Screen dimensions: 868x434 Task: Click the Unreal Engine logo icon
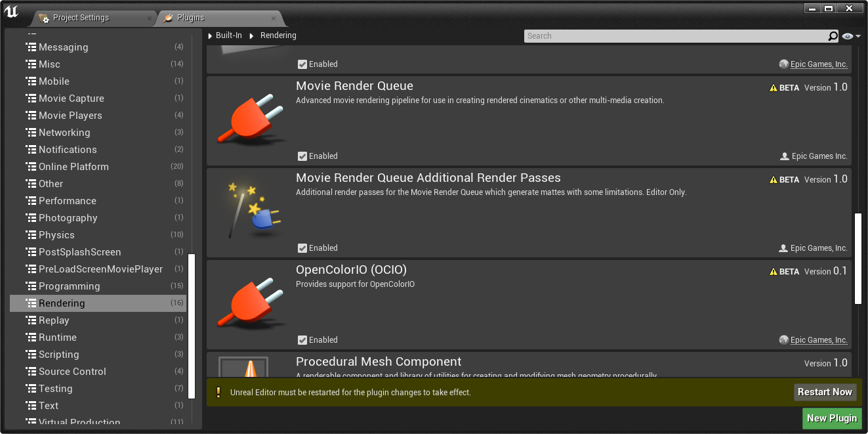pyautogui.click(x=11, y=11)
